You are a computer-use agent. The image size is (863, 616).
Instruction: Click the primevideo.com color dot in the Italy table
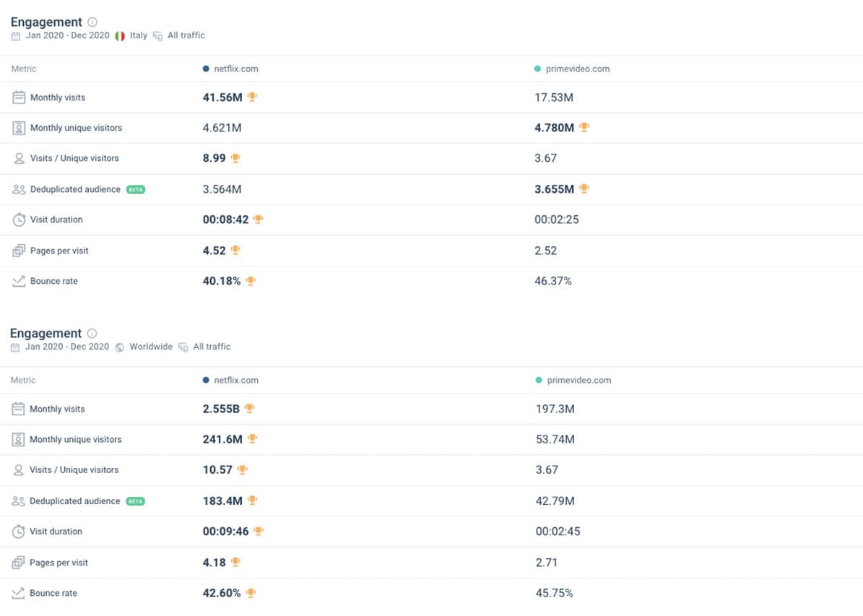point(538,69)
